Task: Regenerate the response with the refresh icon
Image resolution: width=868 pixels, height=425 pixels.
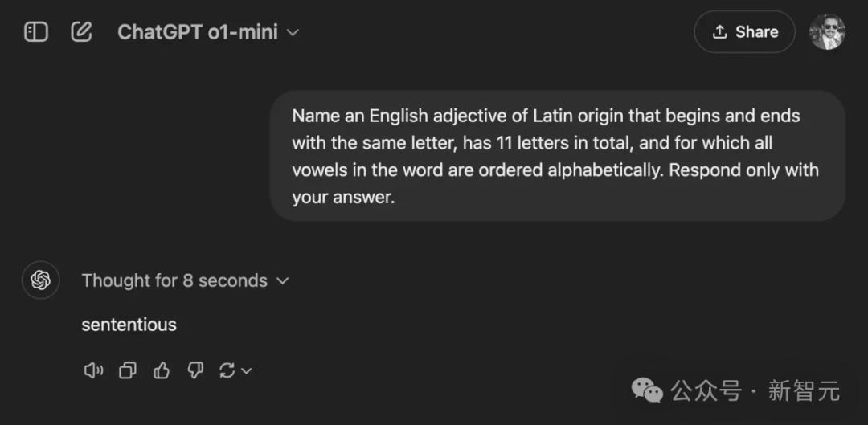Action: (227, 370)
